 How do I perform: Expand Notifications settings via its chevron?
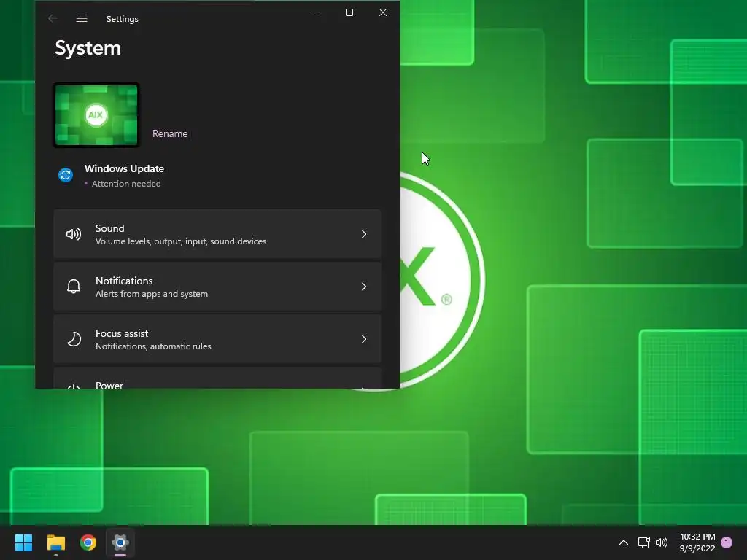(x=364, y=287)
